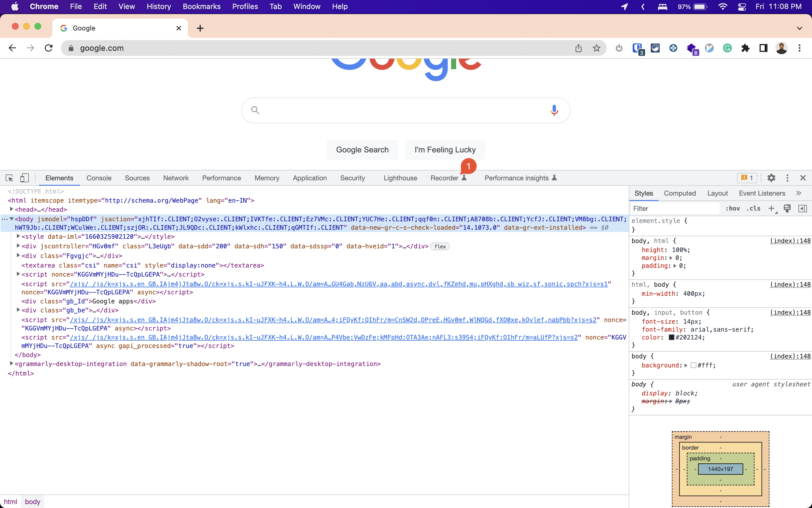Open the Chrome profile avatar
Screen dimensions: 812x508
(x=782, y=48)
